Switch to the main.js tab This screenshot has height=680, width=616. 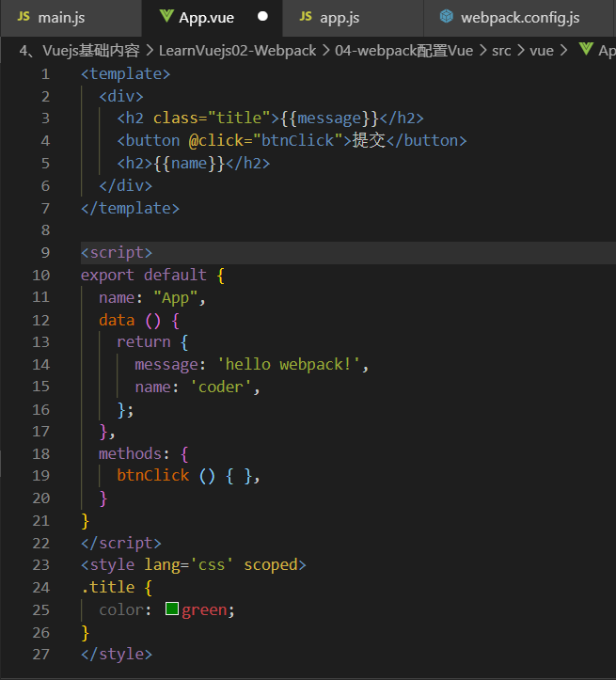[x=71, y=18]
